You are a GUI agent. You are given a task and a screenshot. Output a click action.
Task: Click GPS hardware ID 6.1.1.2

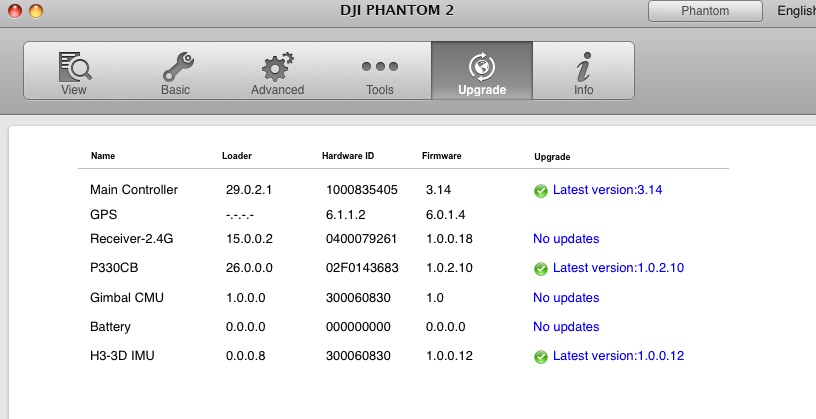click(346, 214)
